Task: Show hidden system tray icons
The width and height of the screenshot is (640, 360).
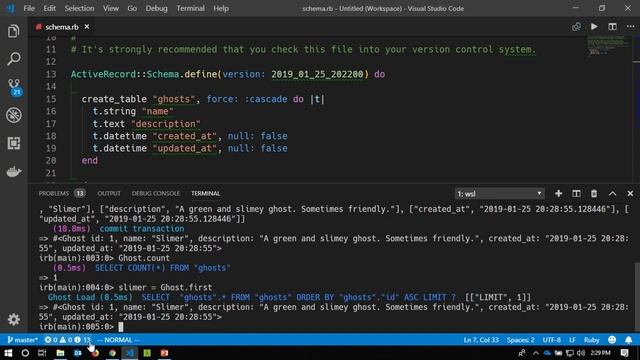Action: tap(536, 353)
